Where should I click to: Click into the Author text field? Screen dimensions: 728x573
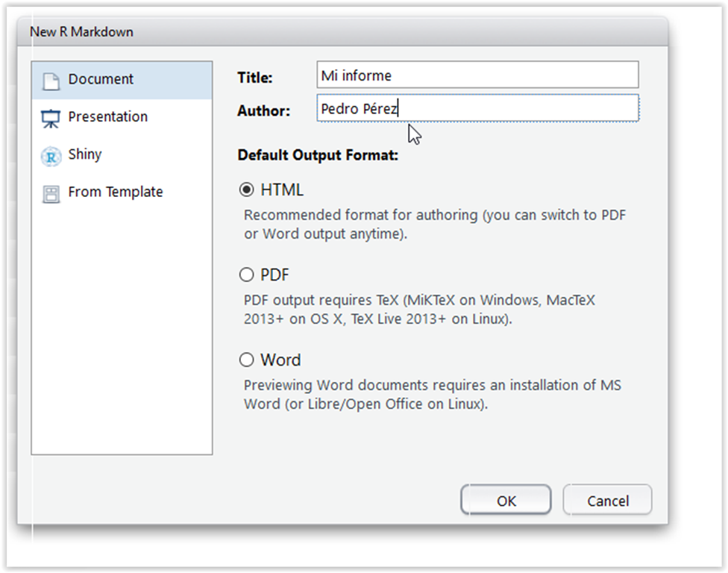pos(477,108)
